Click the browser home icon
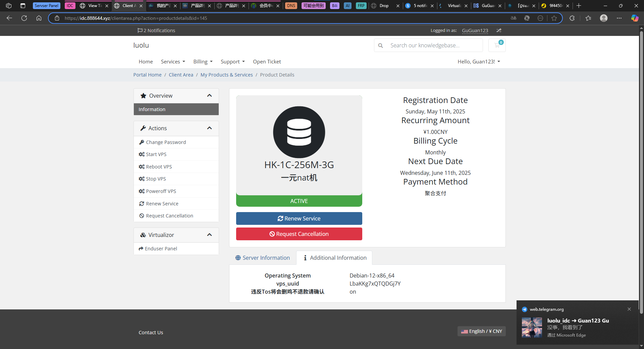The height and width of the screenshot is (349, 644). coord(39,18)
